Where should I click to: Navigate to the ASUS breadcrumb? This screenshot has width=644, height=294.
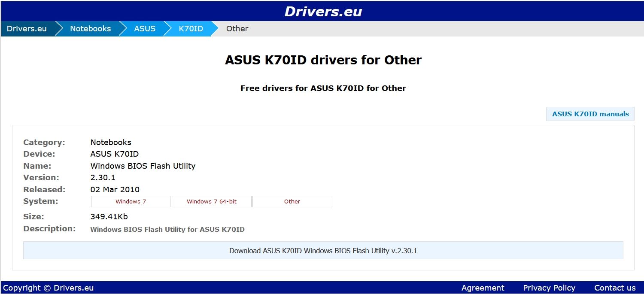pyautogui.click(x=145, y=29)
